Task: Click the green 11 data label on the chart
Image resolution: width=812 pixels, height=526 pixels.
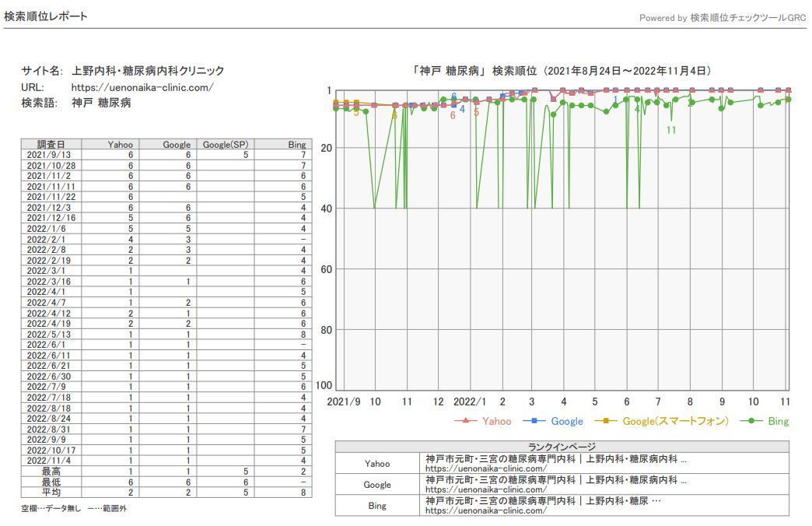Action: 671,130
